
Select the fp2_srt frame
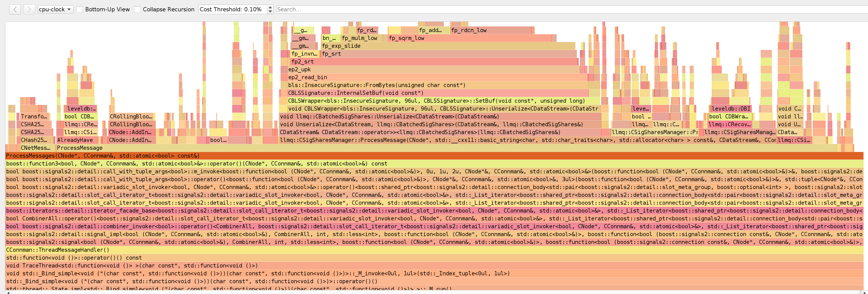pyautogui.click(x=434, y=61)
